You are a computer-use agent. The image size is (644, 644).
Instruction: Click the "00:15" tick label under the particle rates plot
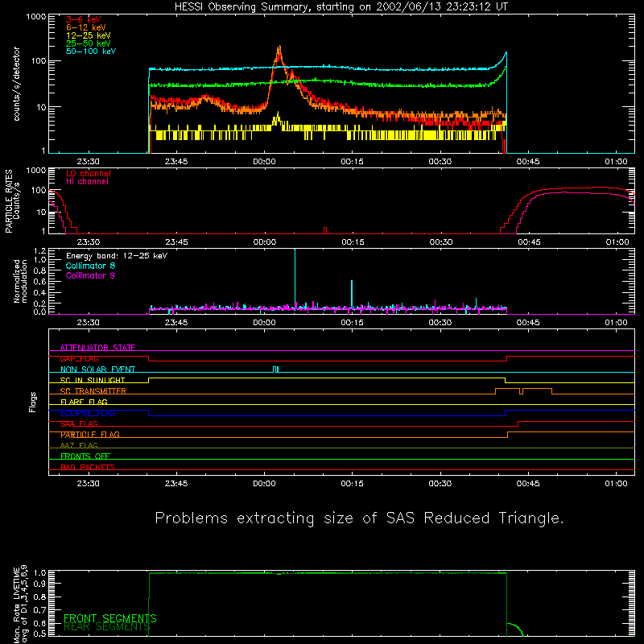pos(353,242)
